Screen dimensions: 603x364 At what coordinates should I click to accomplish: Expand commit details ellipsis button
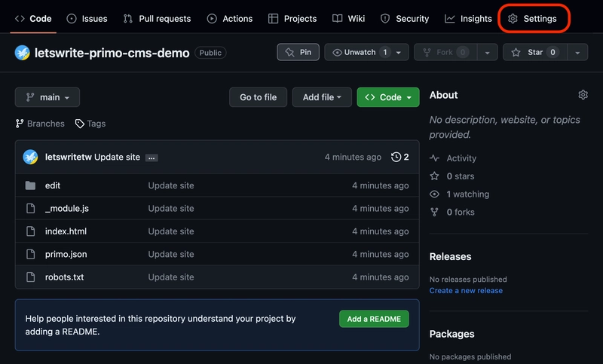(x=152, y=158)
